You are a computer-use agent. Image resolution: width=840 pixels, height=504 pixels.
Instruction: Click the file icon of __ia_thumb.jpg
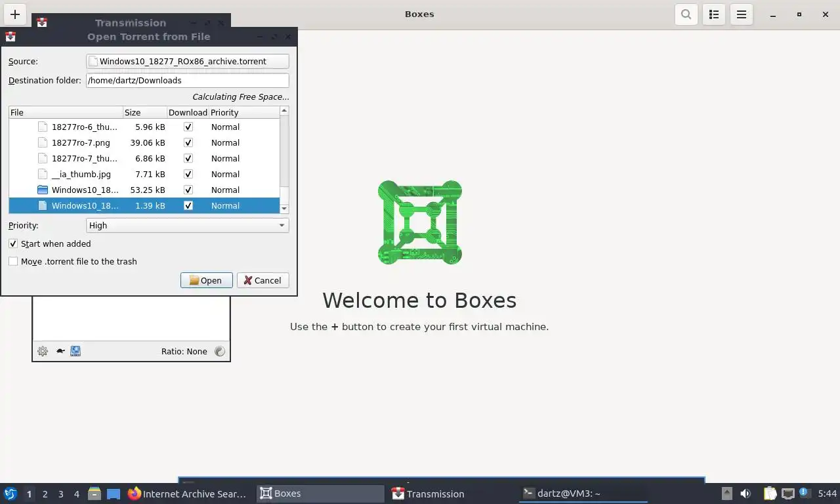click(43, 174)
